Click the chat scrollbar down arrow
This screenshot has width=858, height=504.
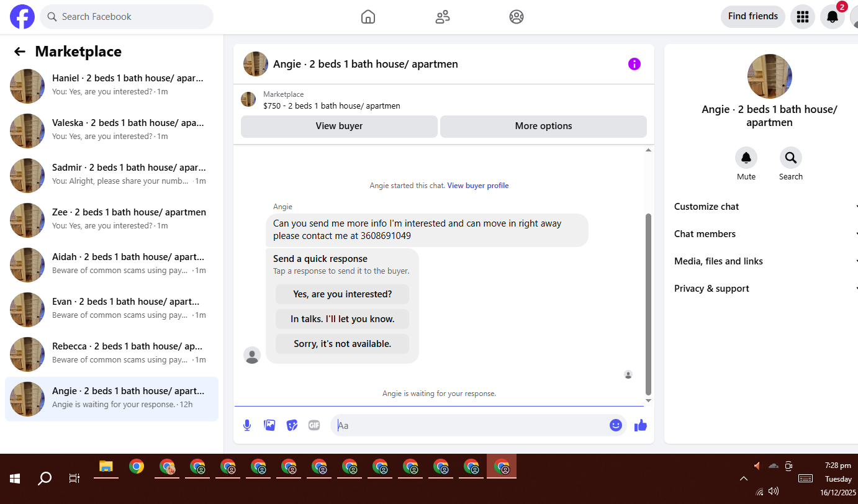(x=649, y=401)
